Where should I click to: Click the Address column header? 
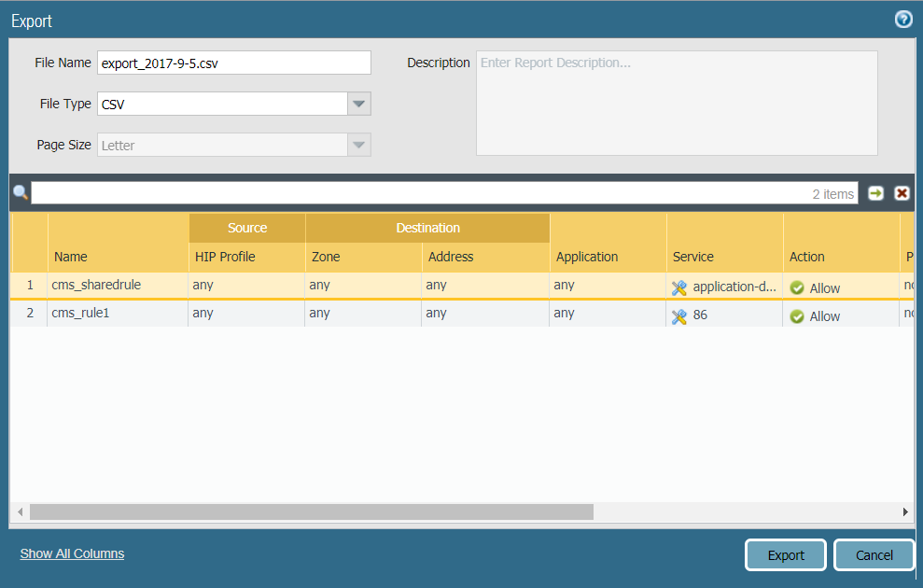tap(485, 257)
